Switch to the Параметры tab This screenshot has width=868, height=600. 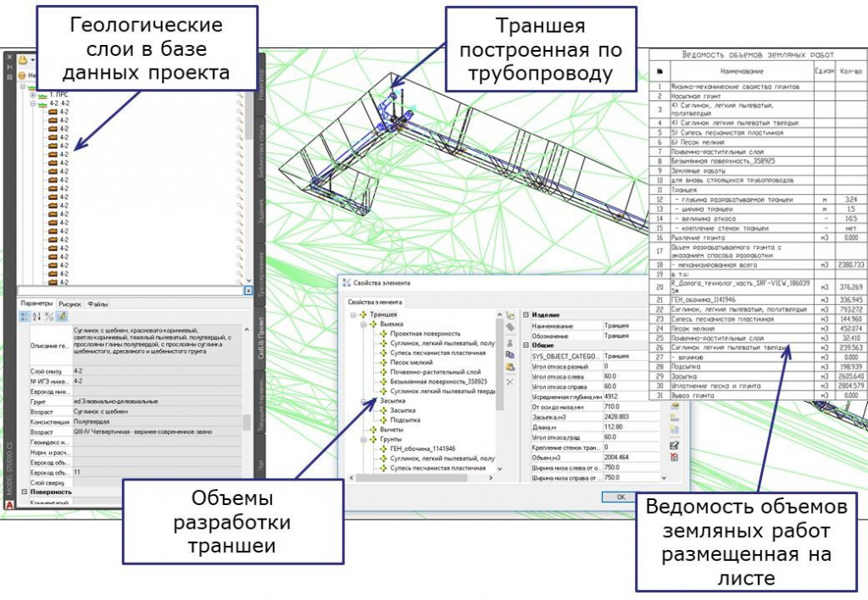click(36, 303)
